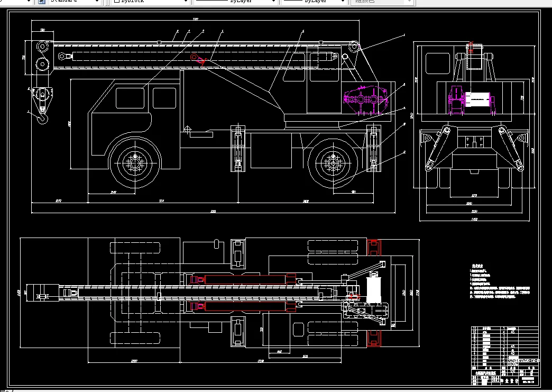The height and width of the screenshot is (392, 552).
Task: Select the right outrigger leg in rear view
Action: (x=511, y=148)
